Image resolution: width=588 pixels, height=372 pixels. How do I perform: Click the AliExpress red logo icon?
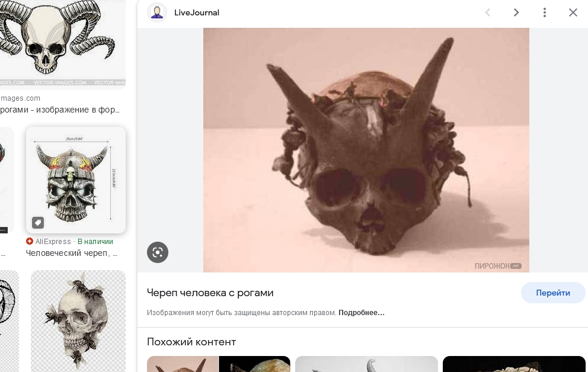coord(30,241)
